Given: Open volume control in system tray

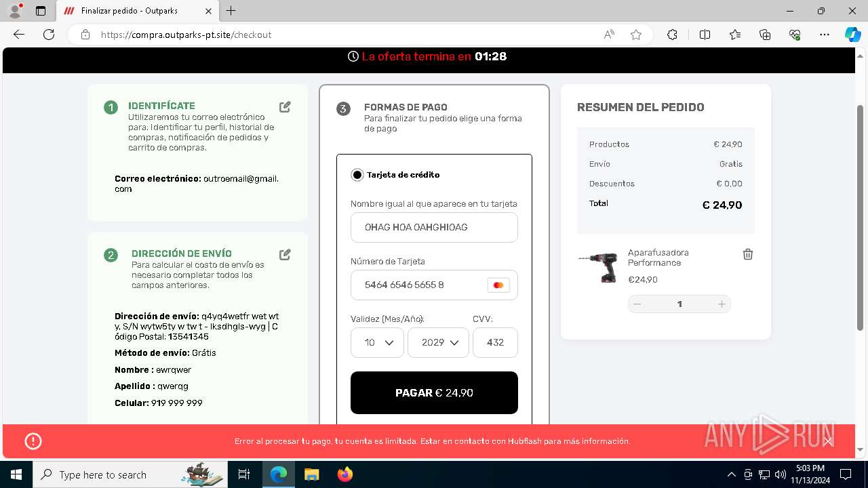Looking at the screenshot, I should click(x=781, y=474).
